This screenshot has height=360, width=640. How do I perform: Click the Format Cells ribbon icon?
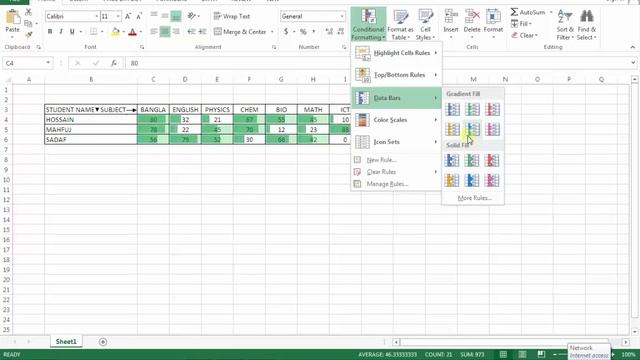point(493,16)
